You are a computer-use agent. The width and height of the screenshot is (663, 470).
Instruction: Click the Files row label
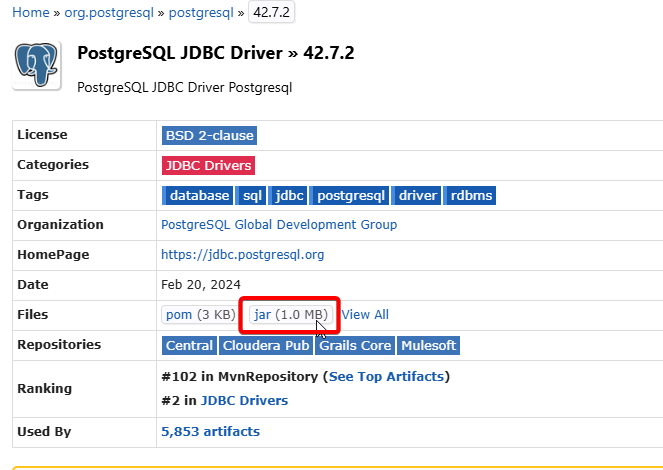33,314
